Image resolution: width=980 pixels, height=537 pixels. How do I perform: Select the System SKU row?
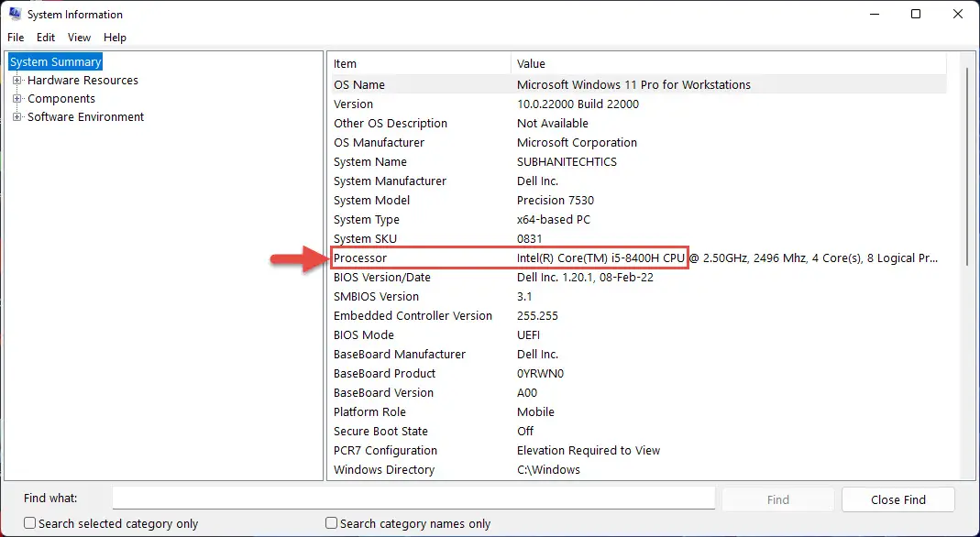(638, 238)
